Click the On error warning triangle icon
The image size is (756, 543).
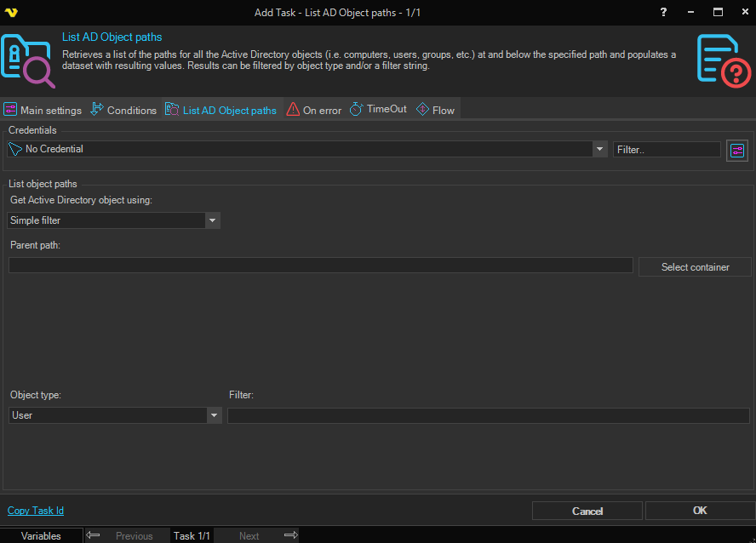(293, 110)
